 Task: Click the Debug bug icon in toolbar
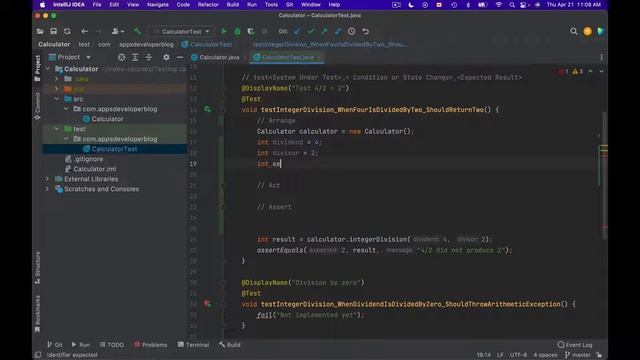point(238,31)
